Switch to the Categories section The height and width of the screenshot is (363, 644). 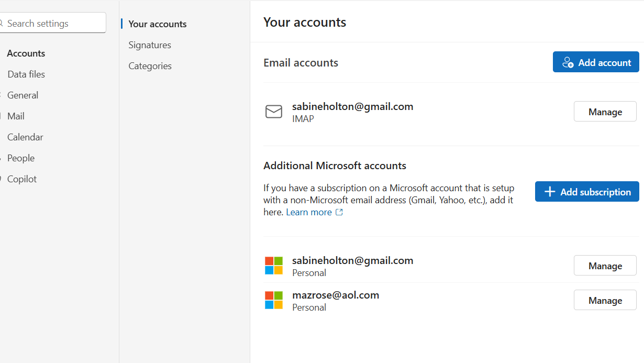(150, 66)
